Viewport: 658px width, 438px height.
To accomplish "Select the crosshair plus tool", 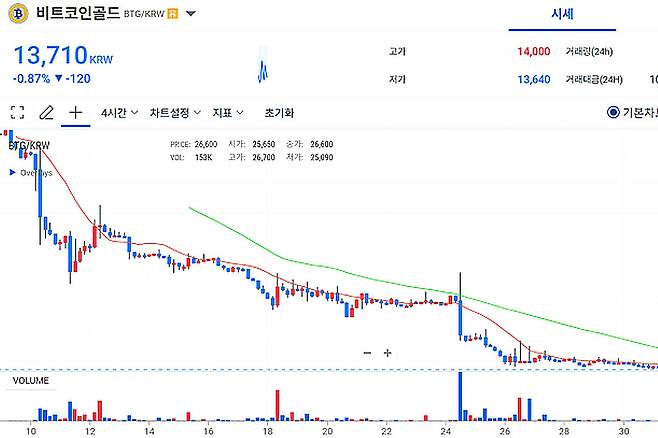I will tap(76, 112).
